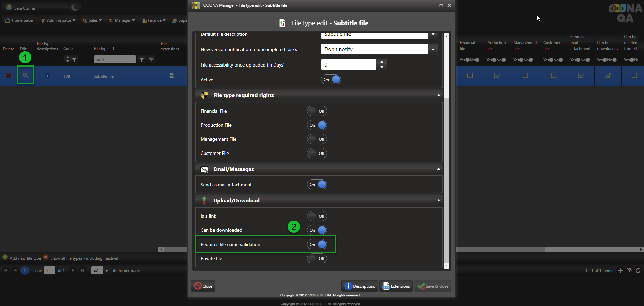Click the file extensions icon in the row

[172, 76]
